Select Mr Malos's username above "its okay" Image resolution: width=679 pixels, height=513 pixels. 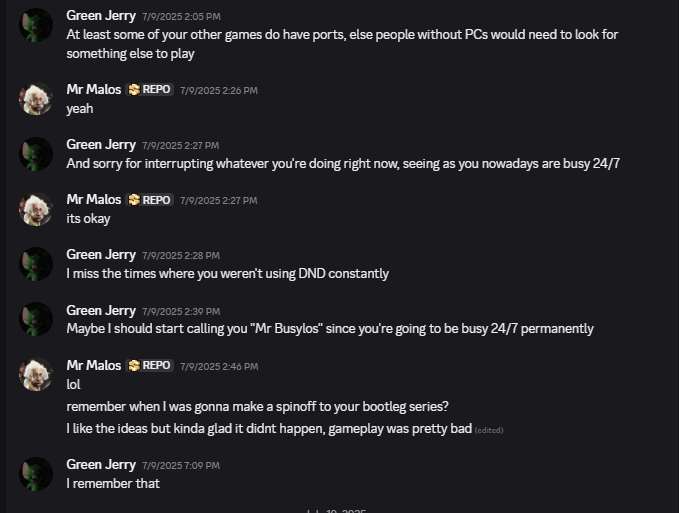click(94, 199)
